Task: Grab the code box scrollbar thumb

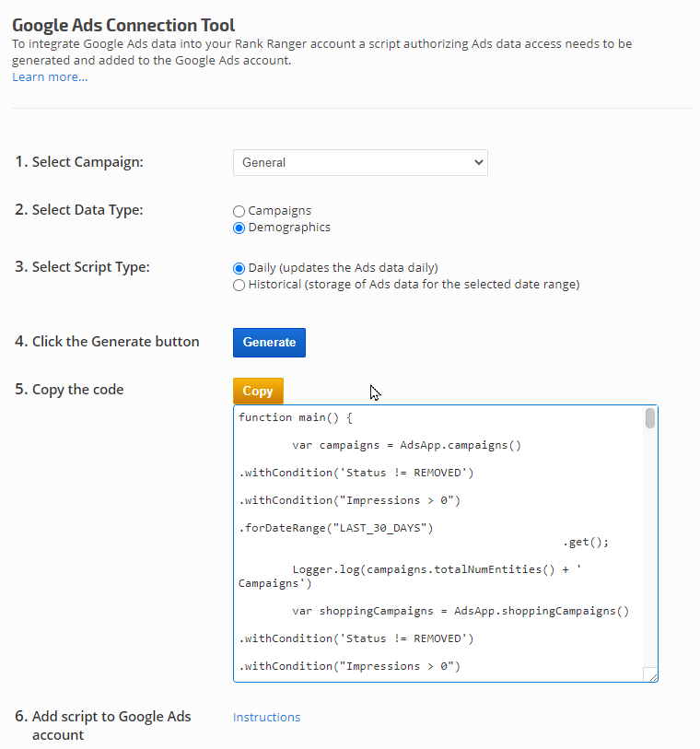Action: point(650,419)
